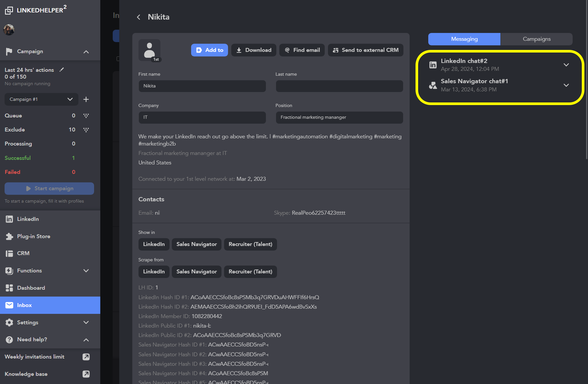
Task: Open the Dashboard
Action: [x=31, y=288]
